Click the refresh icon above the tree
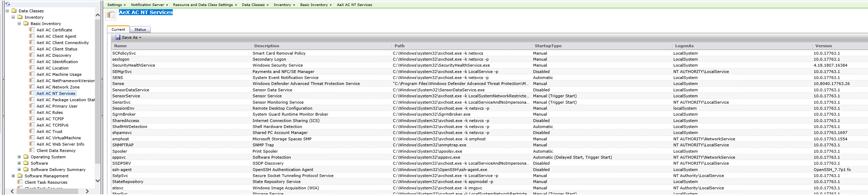This screenshot has height=195, width=868. point(8,4)
